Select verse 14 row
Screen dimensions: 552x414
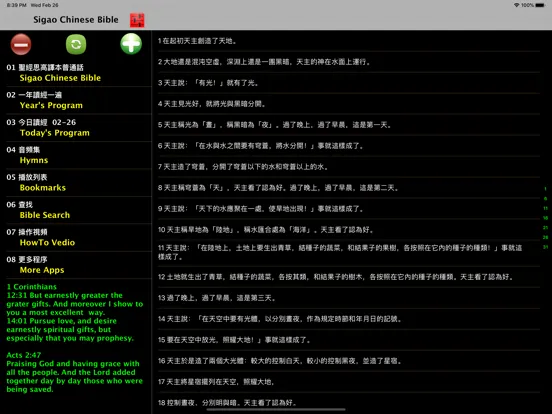click(x=349, y=319)
